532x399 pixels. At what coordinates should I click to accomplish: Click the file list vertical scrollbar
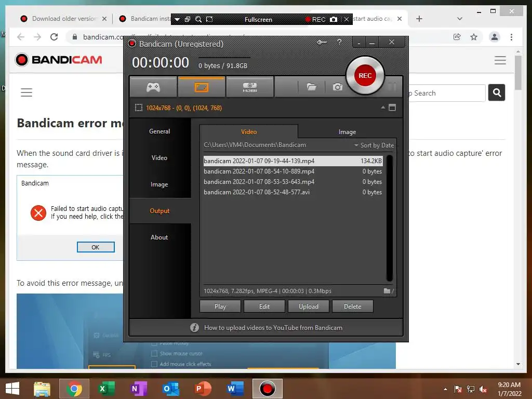[390, 218]
